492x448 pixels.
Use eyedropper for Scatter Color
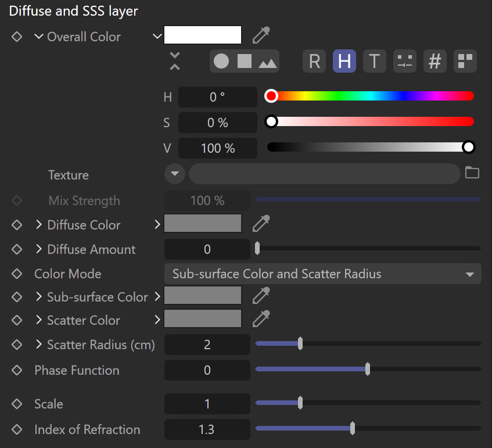click(x=261, y=318)
